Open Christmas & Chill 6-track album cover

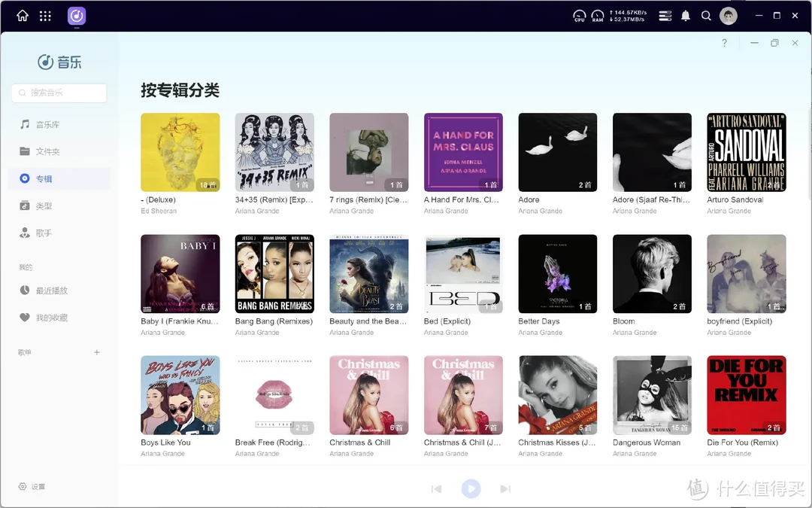coord(368,395)
